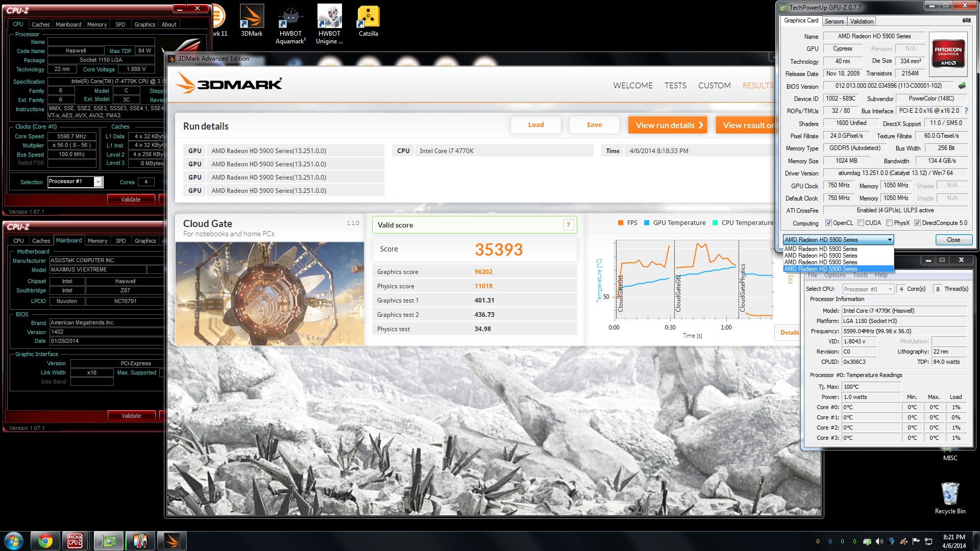Click Validate in top CPU-Z window
The image size is (980, 551).
click(x=131, y=199)
